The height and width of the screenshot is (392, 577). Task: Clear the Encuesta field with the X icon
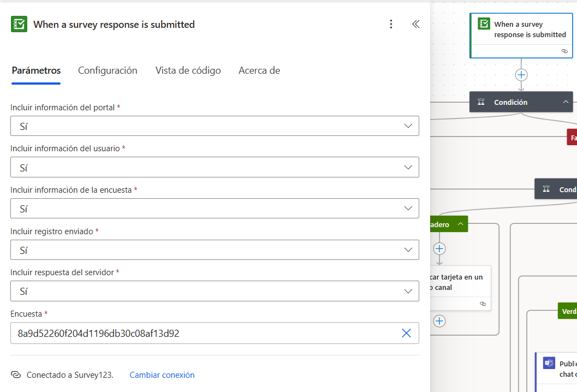click(406, 333)
